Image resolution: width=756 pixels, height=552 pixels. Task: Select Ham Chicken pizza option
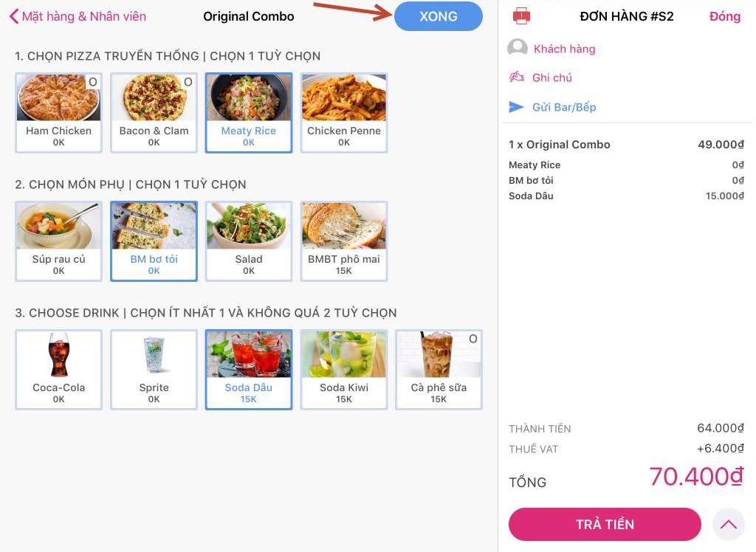pos(58,112)
